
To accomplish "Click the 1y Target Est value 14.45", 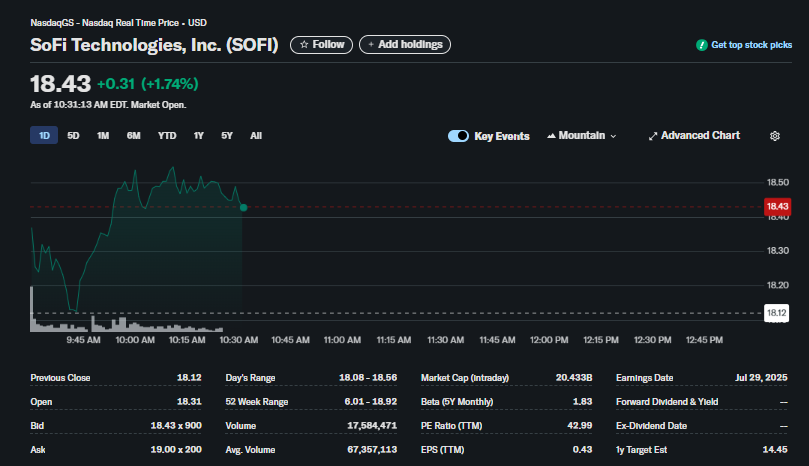I will point(775,449).
